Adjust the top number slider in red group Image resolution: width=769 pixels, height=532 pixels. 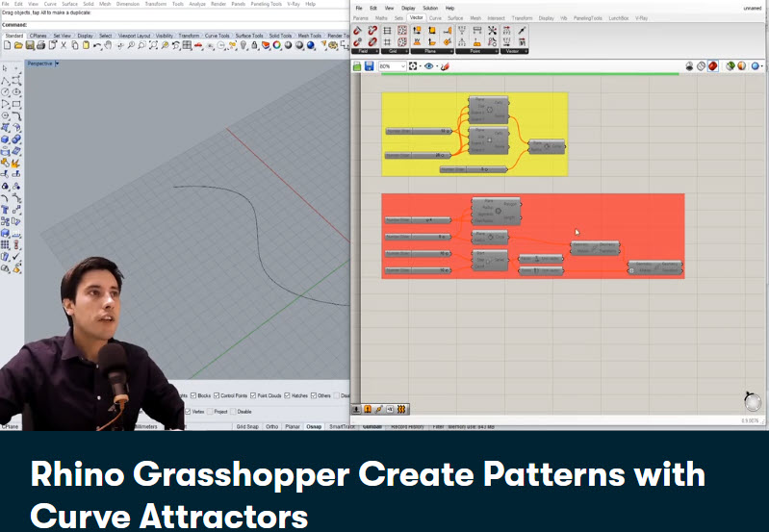[418, 220]
